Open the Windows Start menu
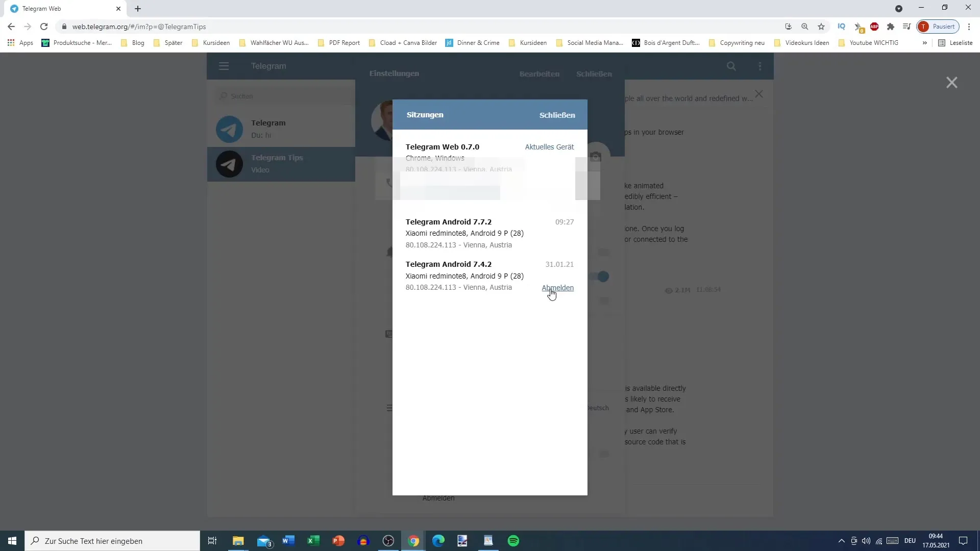This screenshot has height=551, width=980. 12,541
